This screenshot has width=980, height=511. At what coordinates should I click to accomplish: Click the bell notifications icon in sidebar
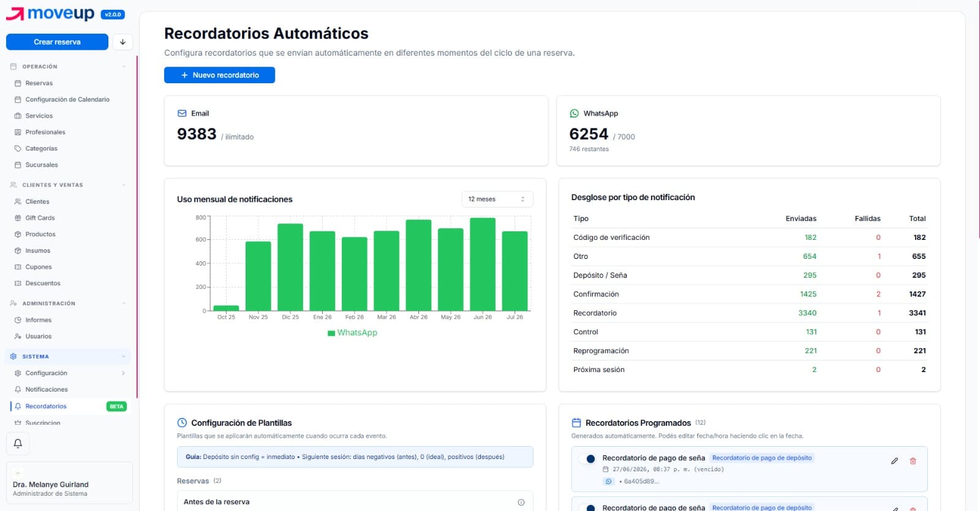click(18, 444)
